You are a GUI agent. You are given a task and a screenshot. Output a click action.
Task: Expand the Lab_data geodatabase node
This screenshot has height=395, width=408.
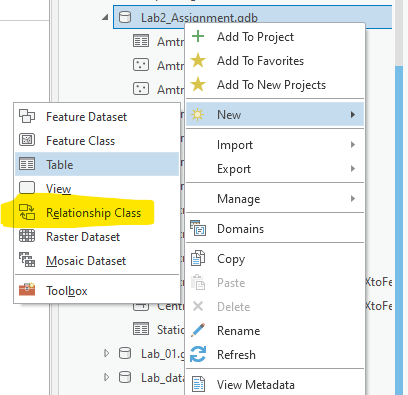click(x=106, y=377)
